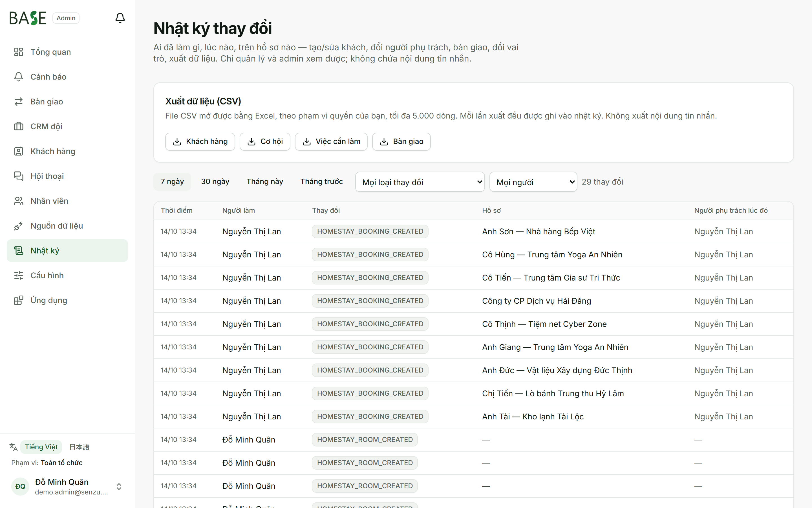Viewport: 812px width, 508px height.
Task: Click the Người phụ trách lúc đó header
Action: (x=731, y=211)
